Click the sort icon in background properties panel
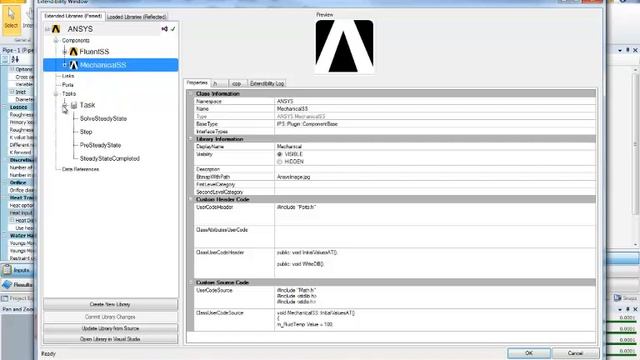Screen dimensions: 640x360 [x=16, y=60]
